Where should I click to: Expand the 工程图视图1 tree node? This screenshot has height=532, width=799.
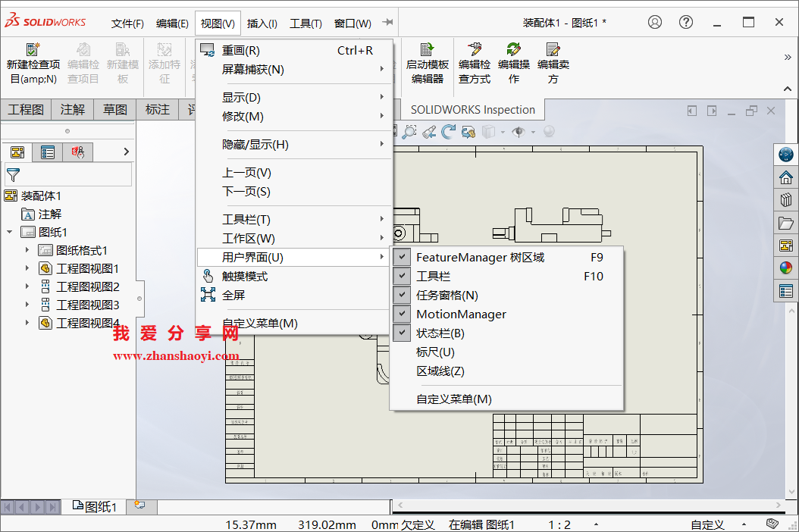[x=27, y=268]
